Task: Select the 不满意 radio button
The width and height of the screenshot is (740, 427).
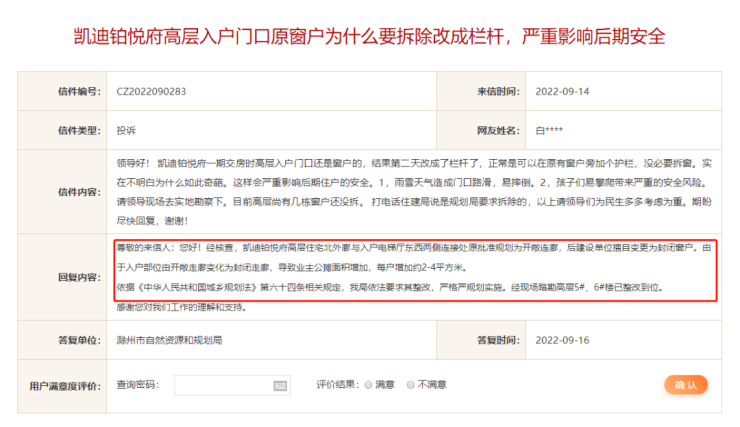Action: [x=411, y=385]
